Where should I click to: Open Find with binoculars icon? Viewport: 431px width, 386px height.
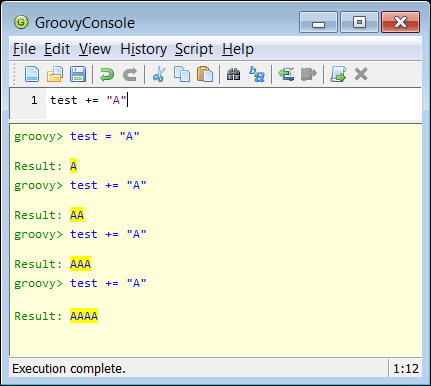coord(233,74)
